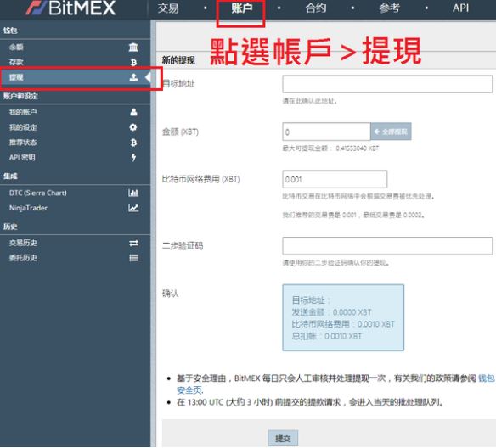Open 推荐状态 sidebar entry
This screenshot has width=496, height=448.
pos(76,143)
